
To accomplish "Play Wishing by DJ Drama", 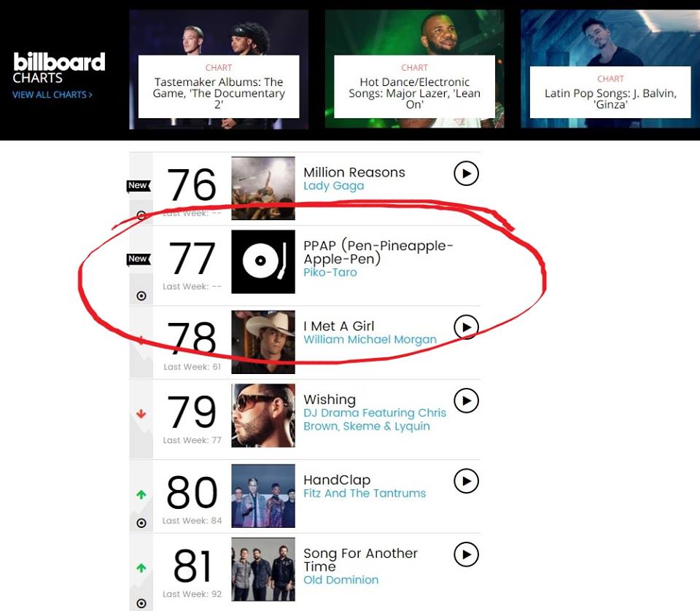I will (466, 400).
